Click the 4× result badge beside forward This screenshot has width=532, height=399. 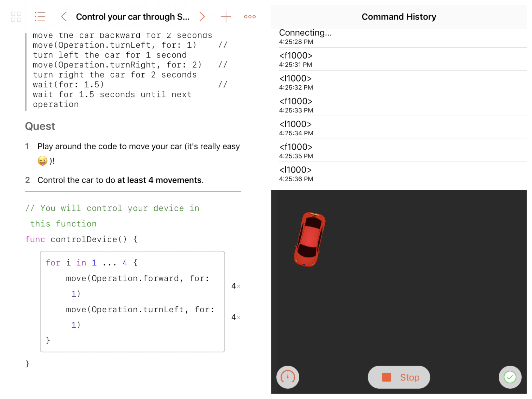pyautogui.click(x=236, y=286)
